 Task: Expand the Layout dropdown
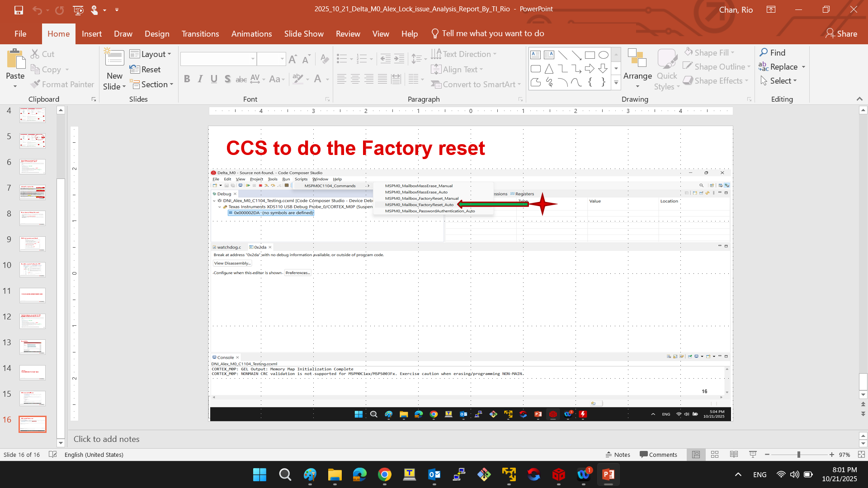(151, 54)
